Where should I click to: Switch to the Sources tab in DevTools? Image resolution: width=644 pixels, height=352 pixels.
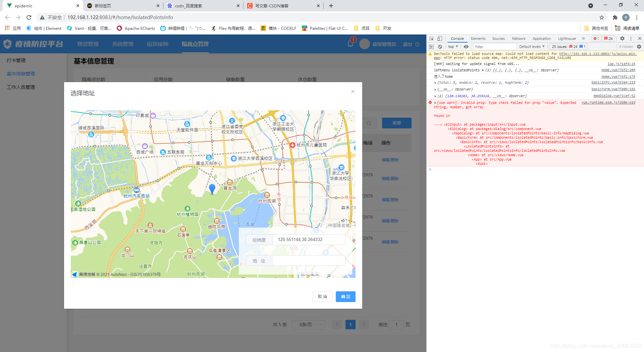point(498,39)
